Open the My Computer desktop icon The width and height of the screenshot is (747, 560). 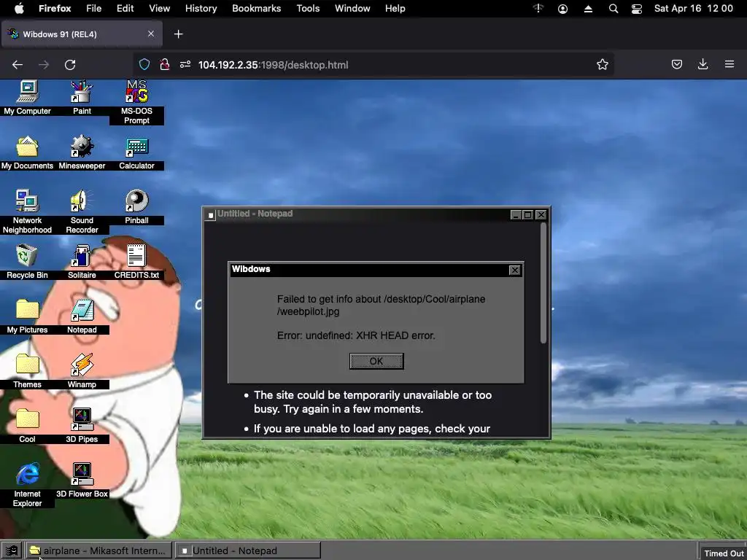click(27, 98)
